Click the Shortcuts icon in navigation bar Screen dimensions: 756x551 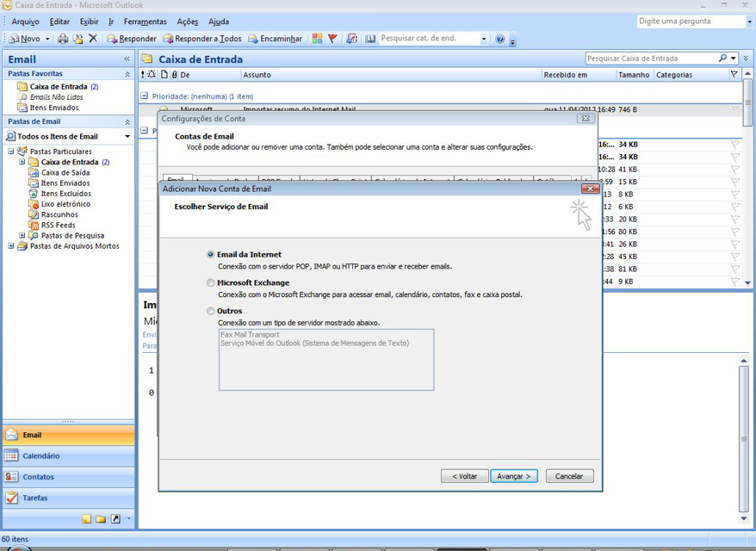[x=115, y=518]
